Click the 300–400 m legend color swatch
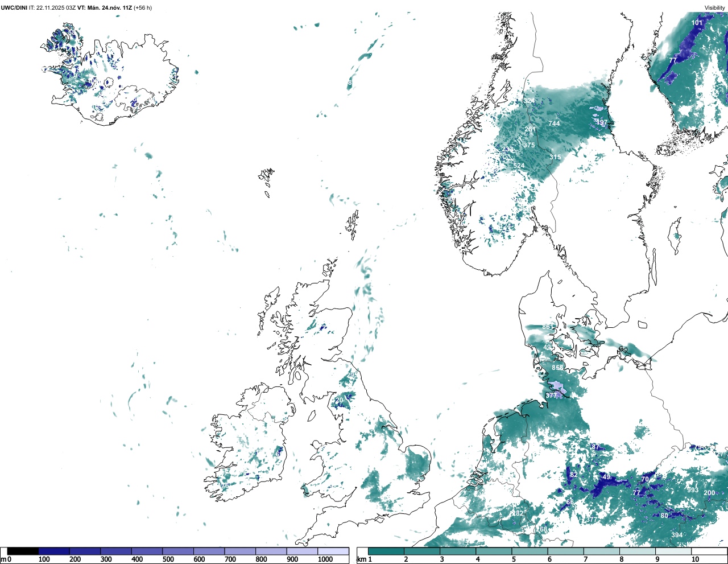The width and height of the screenshot is (728, 564). click(116, 551)
